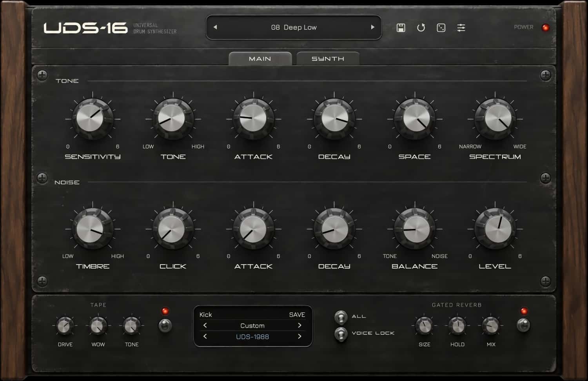Go to previous preset with left arrow
This screenshot has width=588, height=381.
(x=215, y=27)
